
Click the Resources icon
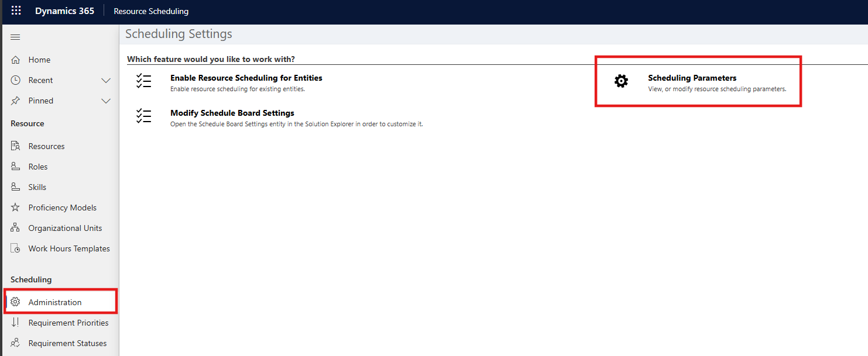coord(16,146)
